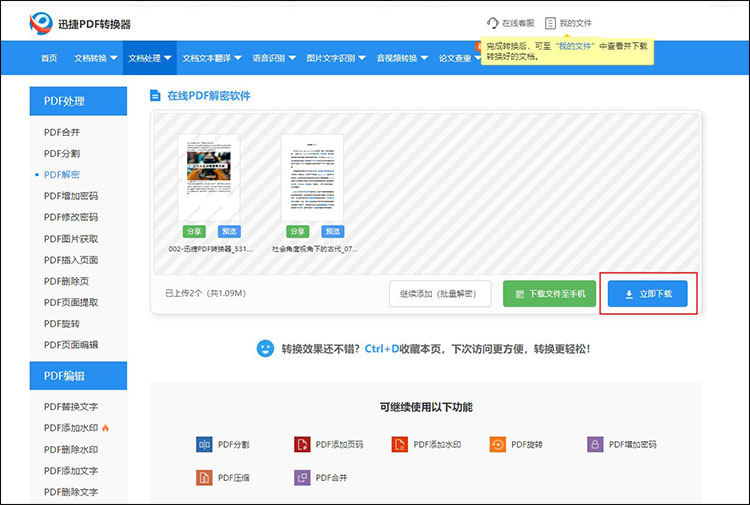
Task: Select PDF添加水印 in the sidebar
Action: [x=71, y=428]
